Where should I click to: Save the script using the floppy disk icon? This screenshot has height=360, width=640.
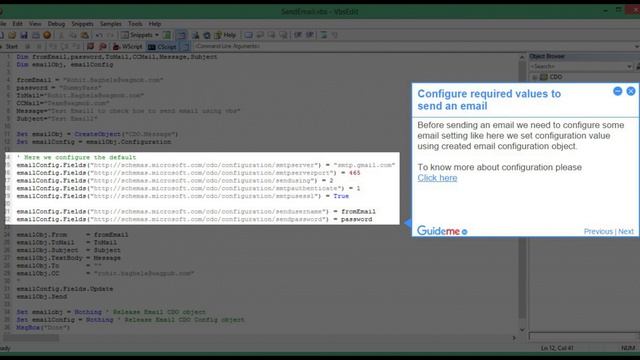[24, 35]
